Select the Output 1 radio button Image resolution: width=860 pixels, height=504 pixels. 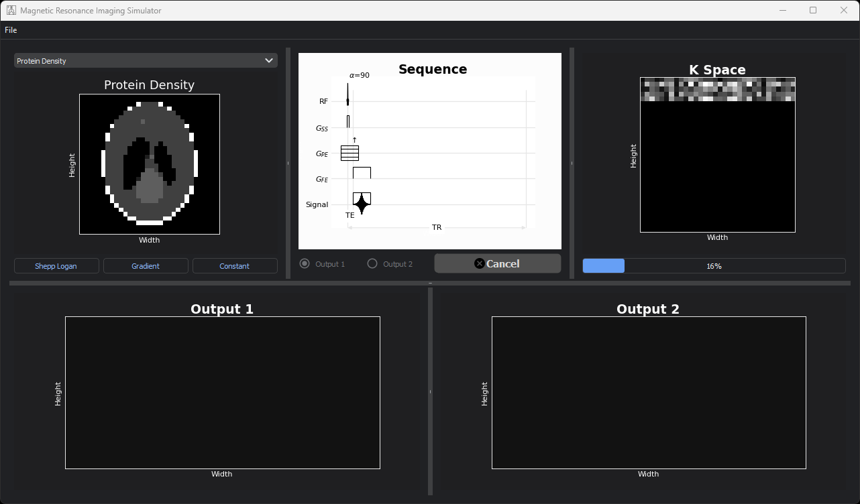tap(323, 264)
